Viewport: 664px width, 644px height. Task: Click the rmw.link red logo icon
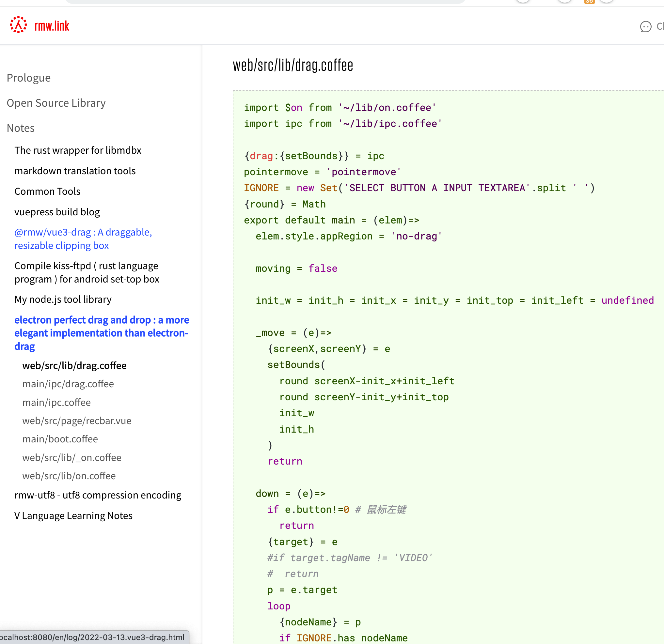18,25
